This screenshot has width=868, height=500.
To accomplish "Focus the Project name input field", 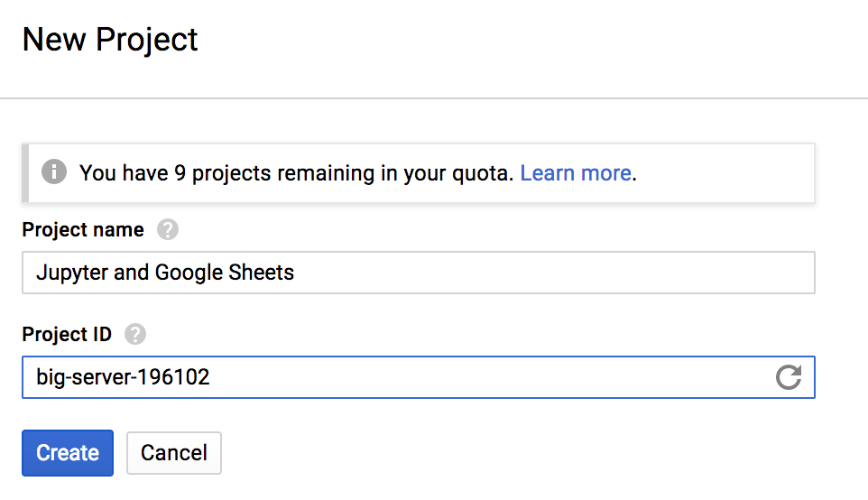I will 419,273.
